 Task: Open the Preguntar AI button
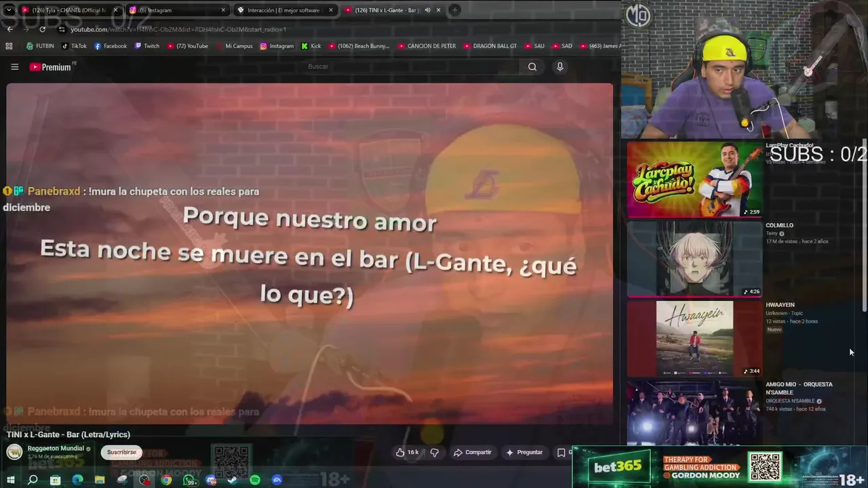(x=524, y=452)
